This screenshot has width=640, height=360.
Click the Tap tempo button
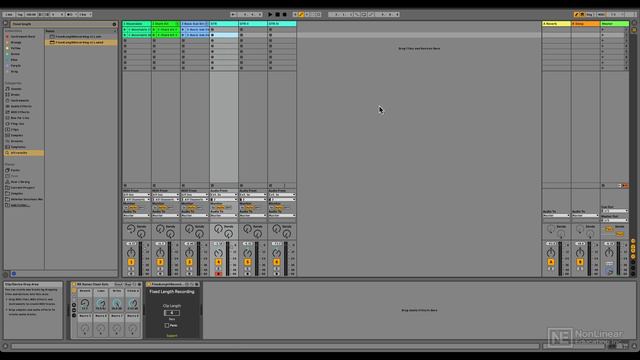pyautogui.click(x=20, y=14)
